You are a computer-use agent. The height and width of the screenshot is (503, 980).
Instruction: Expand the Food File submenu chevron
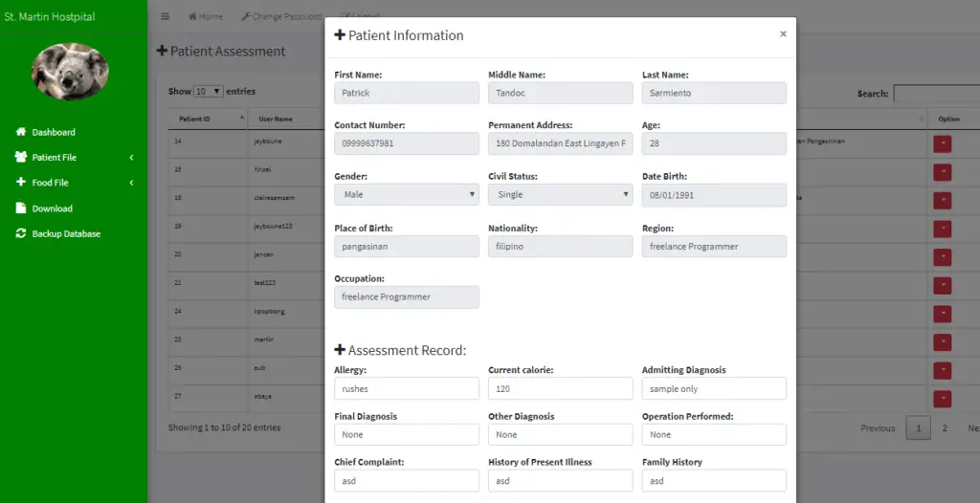pyautogui.click(x=131, y=183)
